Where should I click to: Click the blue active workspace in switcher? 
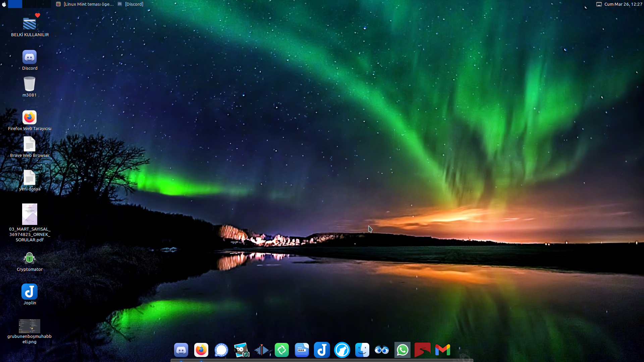tap(15, 4)
